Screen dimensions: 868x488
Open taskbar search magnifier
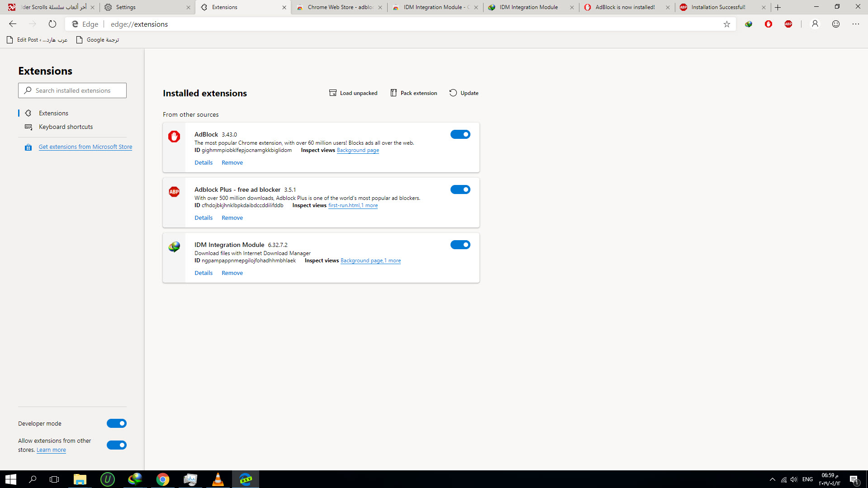[x=33, y=479]
